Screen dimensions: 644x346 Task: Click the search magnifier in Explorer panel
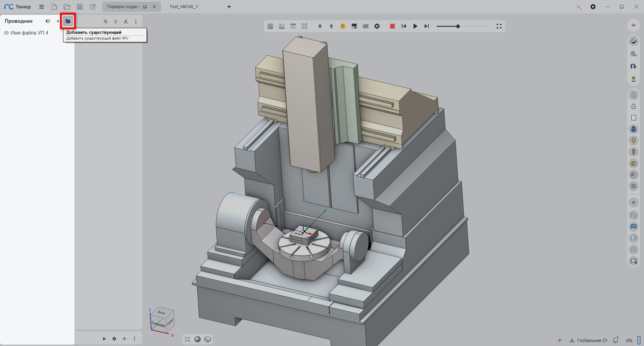[x=105, y=21]
